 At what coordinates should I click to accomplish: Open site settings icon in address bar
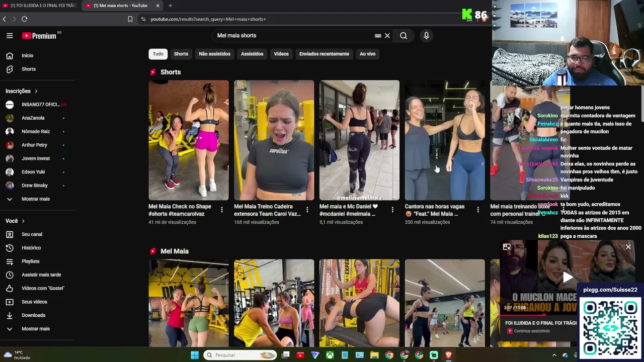coord(143,19)
